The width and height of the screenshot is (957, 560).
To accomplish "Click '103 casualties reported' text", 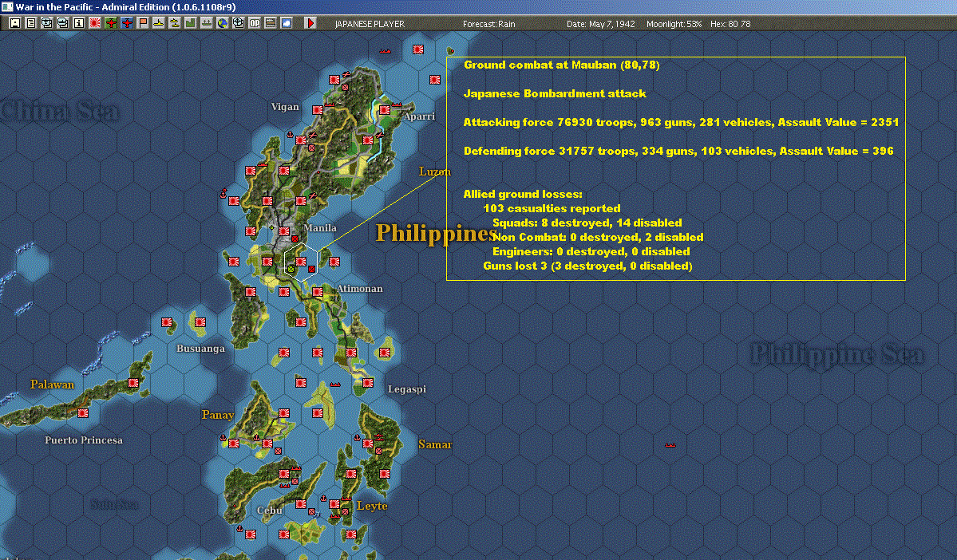I will [552, 208].
